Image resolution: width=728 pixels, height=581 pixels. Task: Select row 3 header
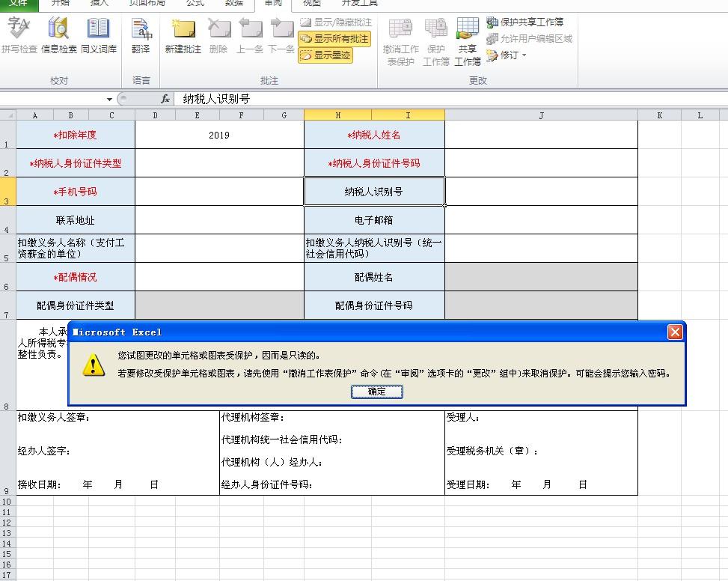tap(8, 192)
